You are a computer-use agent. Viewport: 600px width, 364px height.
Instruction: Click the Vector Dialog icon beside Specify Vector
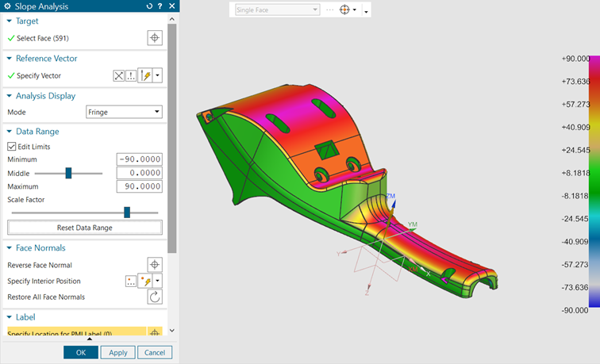(x=132, y=75)
